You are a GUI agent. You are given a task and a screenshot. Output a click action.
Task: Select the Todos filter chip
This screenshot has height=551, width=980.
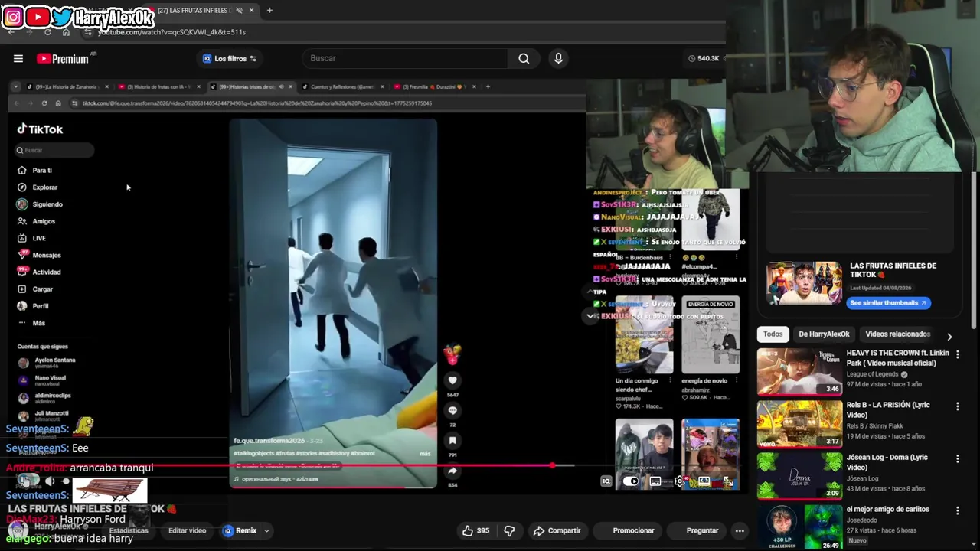click(x=773, y=334)
